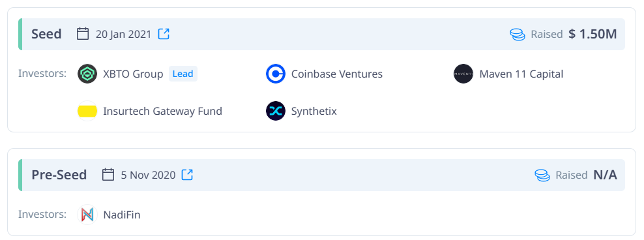Click the Lead badge next to XBTO Group
Viewport: 644px width, 240px height.
tap(183, 74)
